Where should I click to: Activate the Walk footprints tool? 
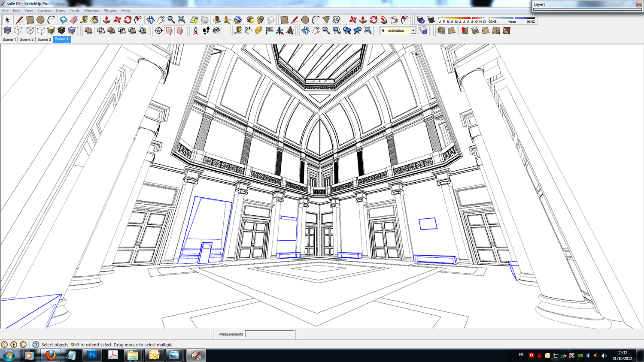(x=206, y=30)
